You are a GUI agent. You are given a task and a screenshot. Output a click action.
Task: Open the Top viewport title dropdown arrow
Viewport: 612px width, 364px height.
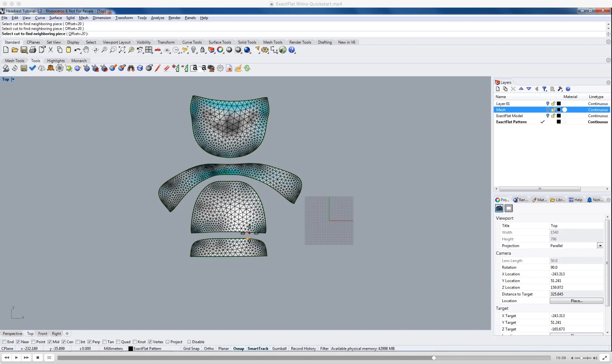pos(13,79)
